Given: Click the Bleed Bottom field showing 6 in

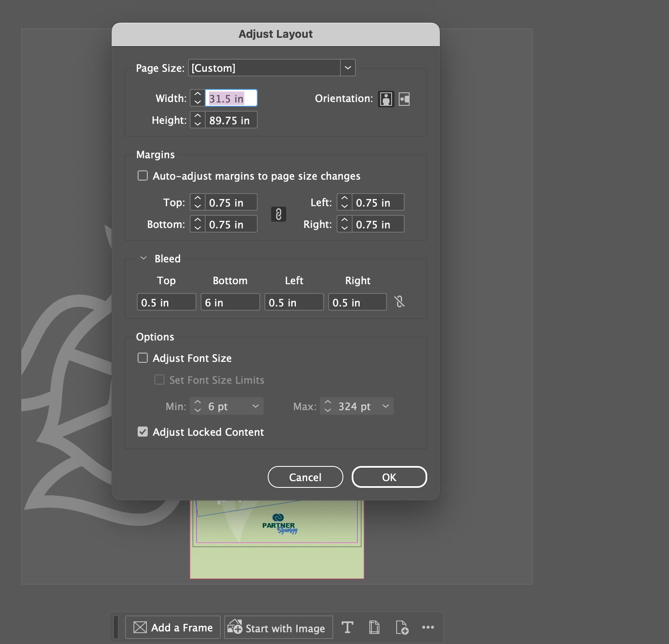Looking at the screenshot, I should (x=230, y=302).
